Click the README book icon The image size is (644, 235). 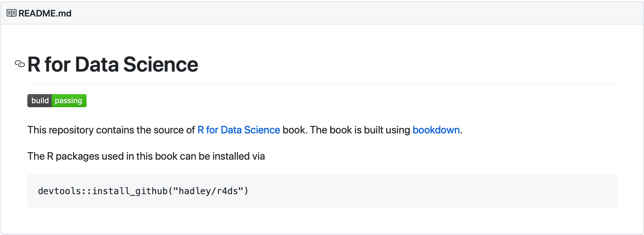(11, 13)
